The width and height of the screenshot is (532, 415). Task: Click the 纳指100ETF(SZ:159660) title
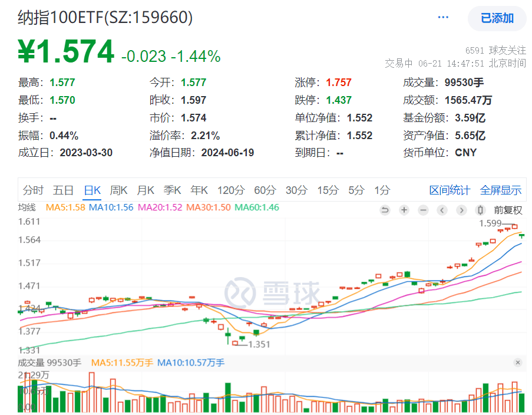pyautogui.click(x=105, y=17)
